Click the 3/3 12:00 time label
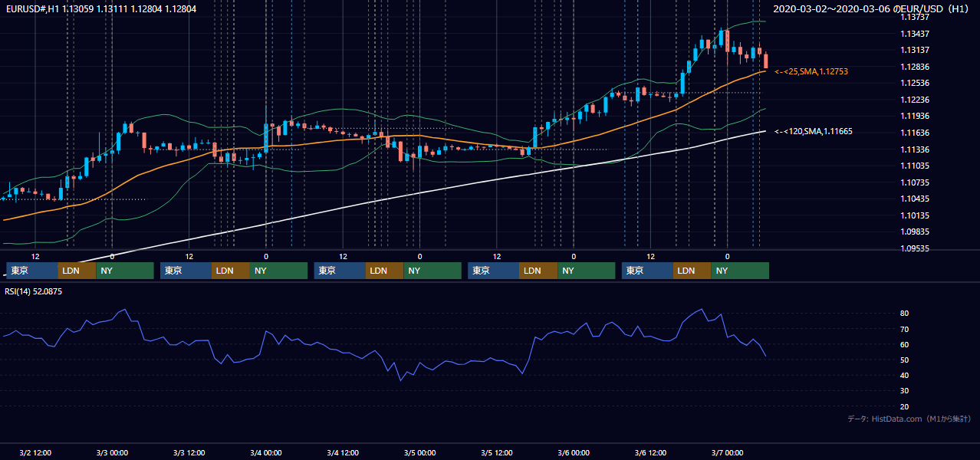The image size is (980, 460). tap(189, 453)
